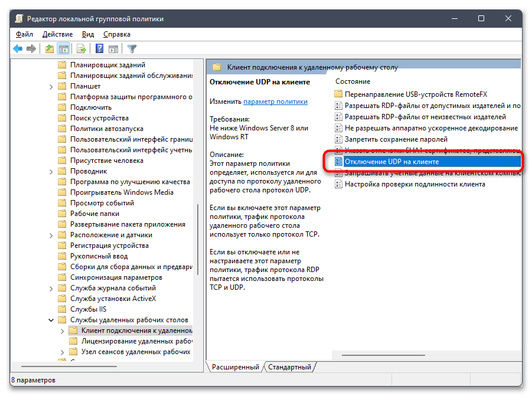Click the policy list horizontal scrollbar
The width and height of the screenshot is (532, 396).
[x=383, y=355]
